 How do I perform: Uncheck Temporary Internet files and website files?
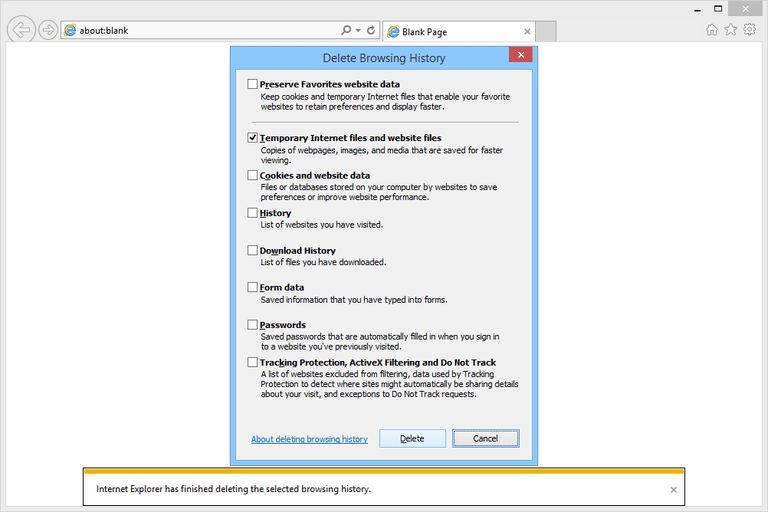click(x=252, y=138)
